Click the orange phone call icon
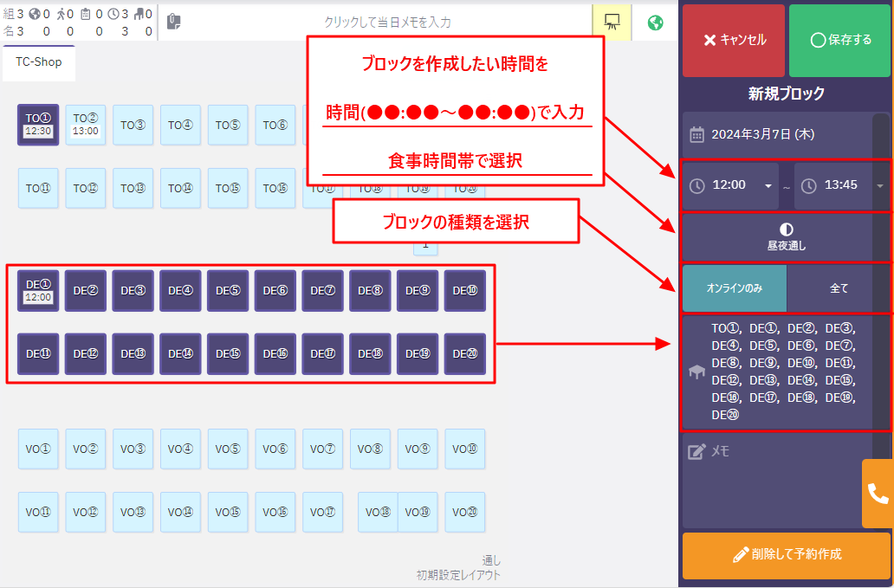894x588 pixels. click(x=878, y=494)
